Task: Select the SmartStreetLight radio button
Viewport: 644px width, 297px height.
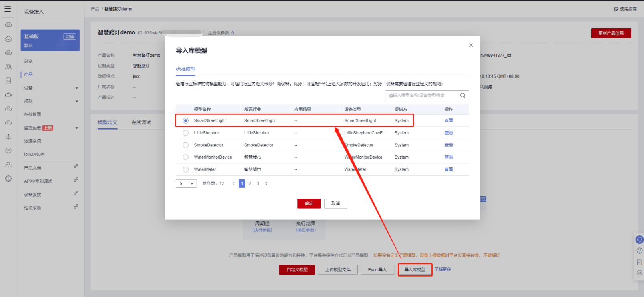Action: [185, 120]
